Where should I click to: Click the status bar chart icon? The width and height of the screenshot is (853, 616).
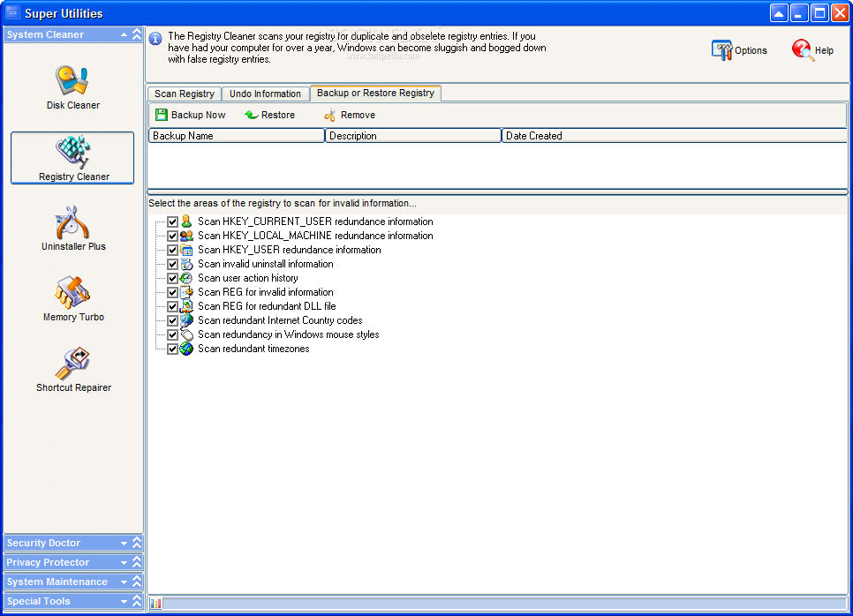pyautogui.click(x=156, y=604)
